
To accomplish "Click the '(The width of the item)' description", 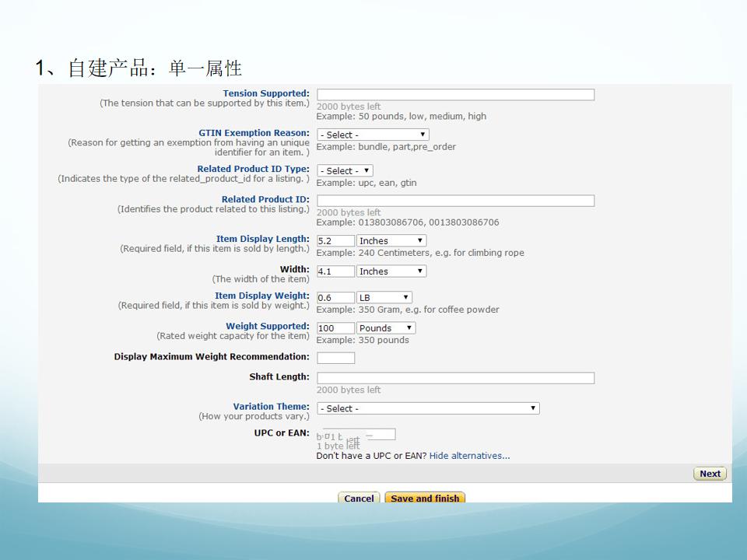I will point(261,279).
